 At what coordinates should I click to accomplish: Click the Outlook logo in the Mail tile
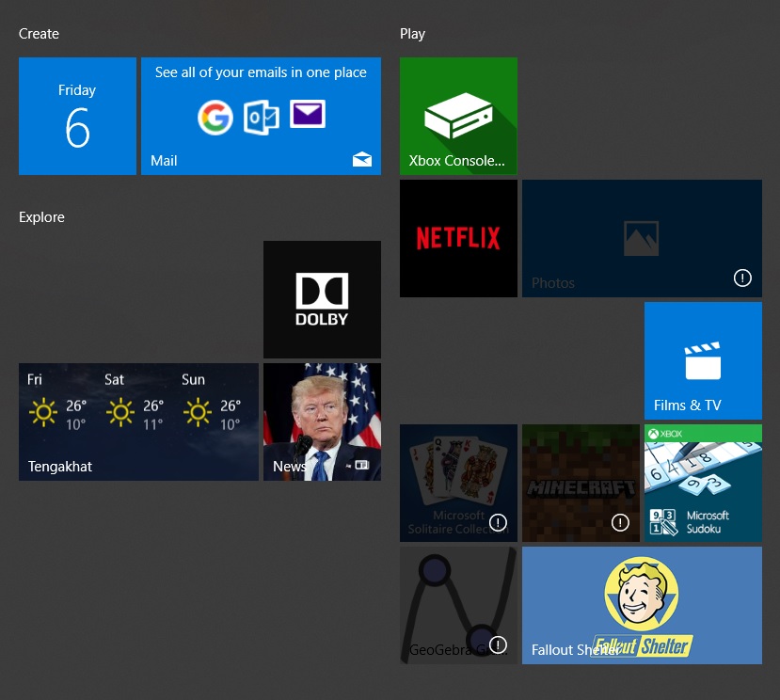click(262, 118)
